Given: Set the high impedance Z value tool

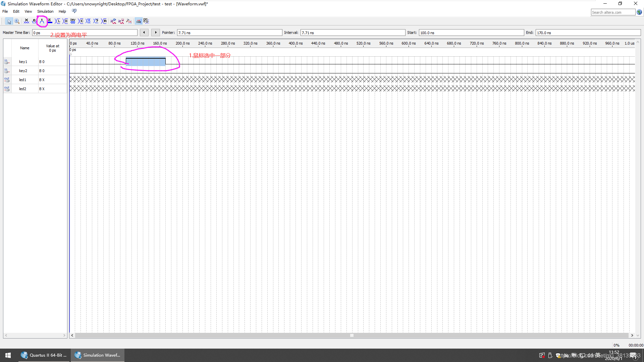Looking at the screenshot, I should pyautogui.click(x=50, y=21).
